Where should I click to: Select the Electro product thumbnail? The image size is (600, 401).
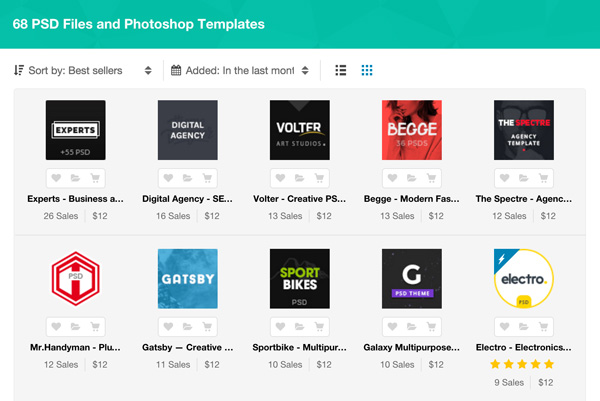point(524,279)
